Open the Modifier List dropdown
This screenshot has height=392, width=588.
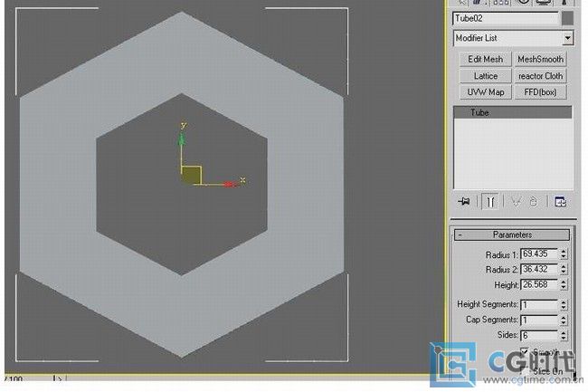click(568, 38)
